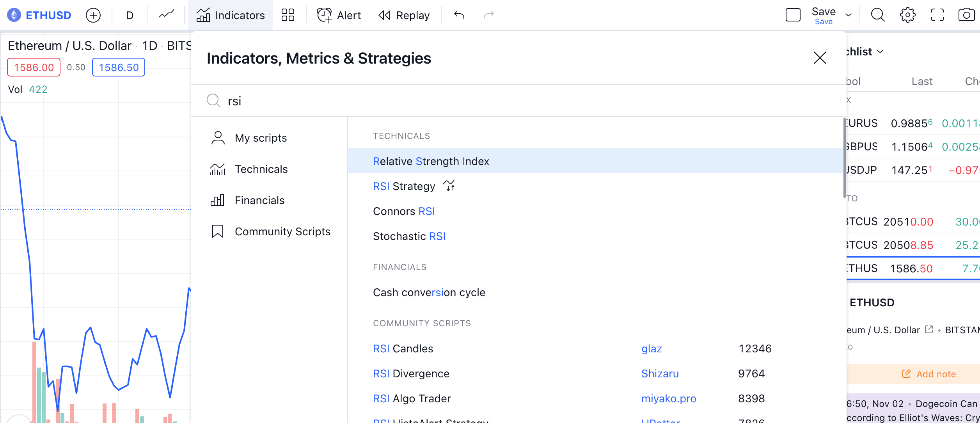The image size is (980, 423).
Task: Take a chart snapshot with camera icon
Action: click(966, 15)
